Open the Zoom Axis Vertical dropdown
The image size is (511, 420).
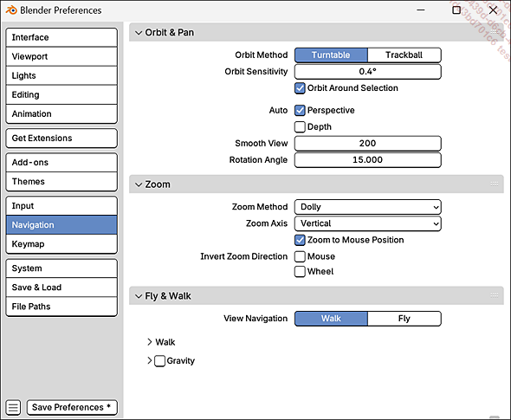click(x=367, y=223)
